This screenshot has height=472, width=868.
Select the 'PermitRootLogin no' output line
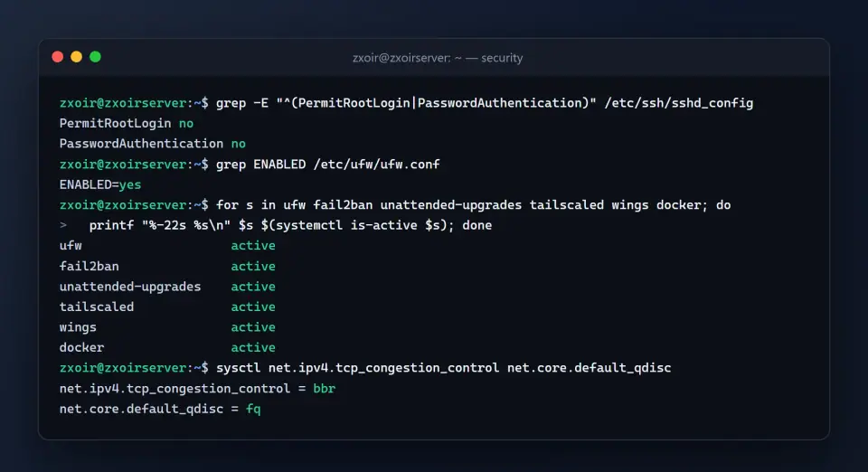click(127, 123)
